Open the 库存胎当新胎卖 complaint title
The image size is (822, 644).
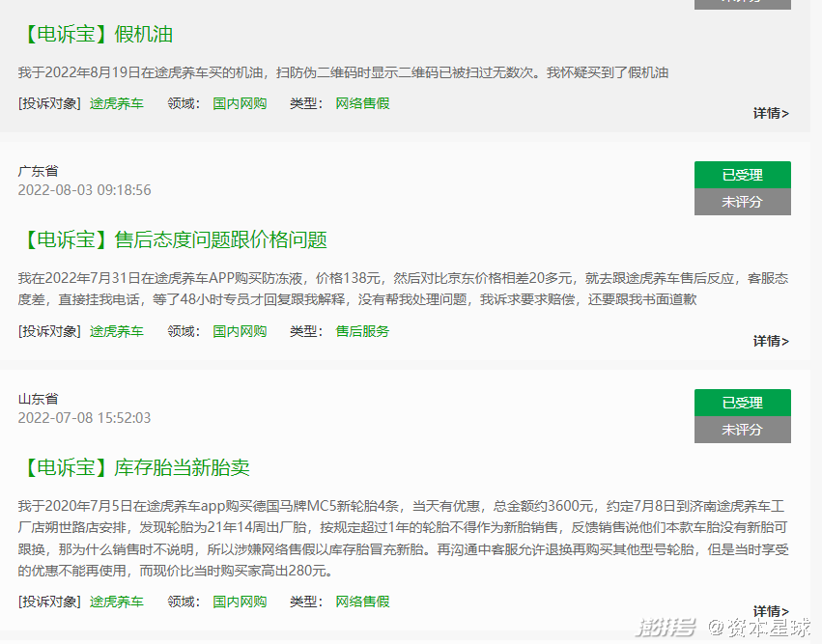tap(134, 468)
